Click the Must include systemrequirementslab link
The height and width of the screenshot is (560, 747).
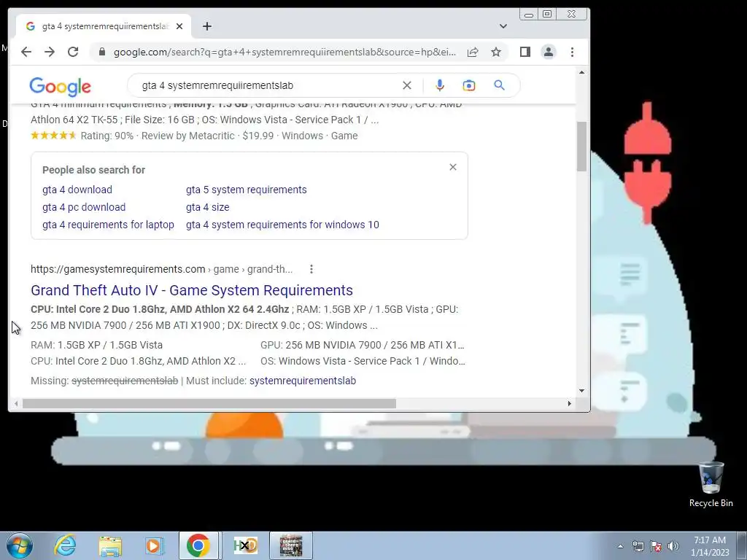pos(303,381)
